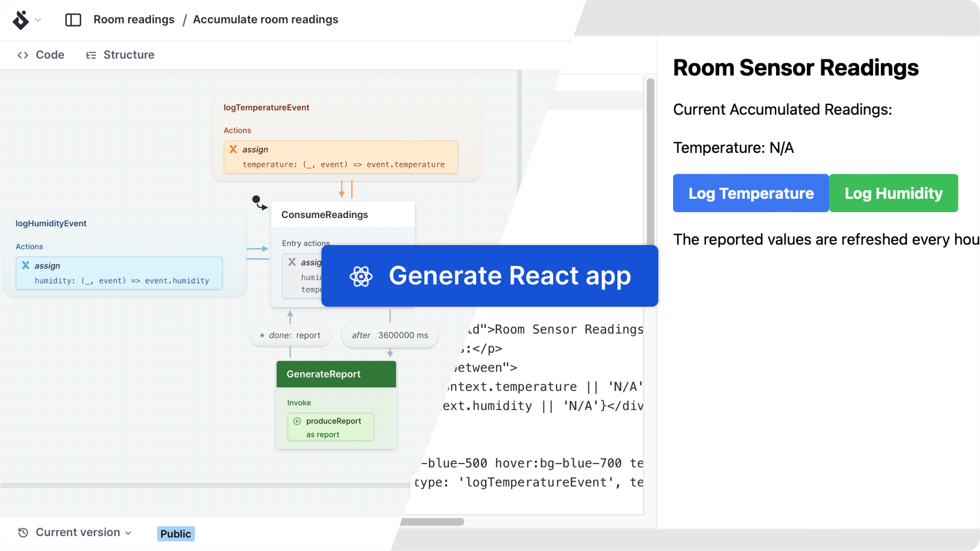Image resolution: width=980 pixels, height=551 pixels.
Task: Click the done: report transition pill
Action: pos(290,335)
